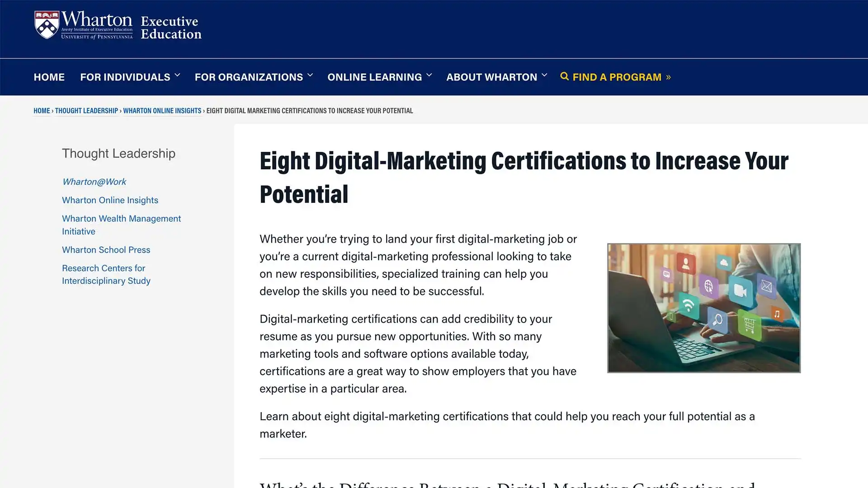The image size is (868, 488).
Task: Open Wharton Online Insights breadcrumb
Action: 162,111
